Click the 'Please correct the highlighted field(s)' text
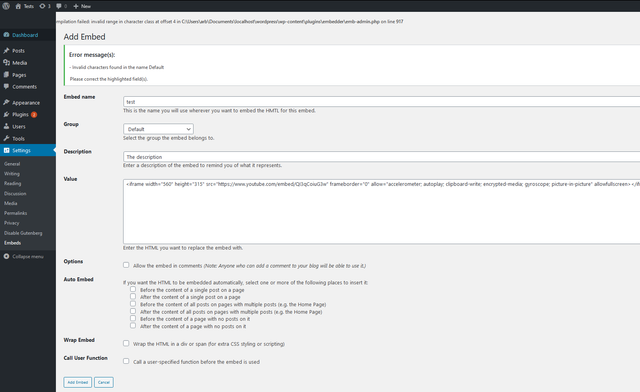Screen dimensions: 640x392 click(x=109, y=79)
